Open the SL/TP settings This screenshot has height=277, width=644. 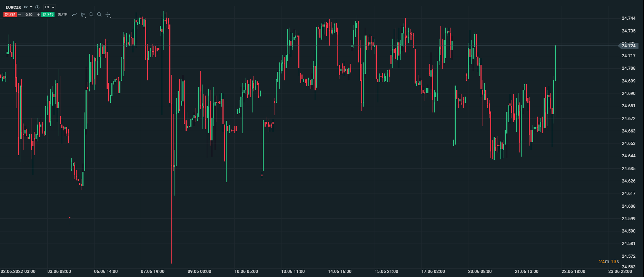pyautogui.click(x=62, y=14)
